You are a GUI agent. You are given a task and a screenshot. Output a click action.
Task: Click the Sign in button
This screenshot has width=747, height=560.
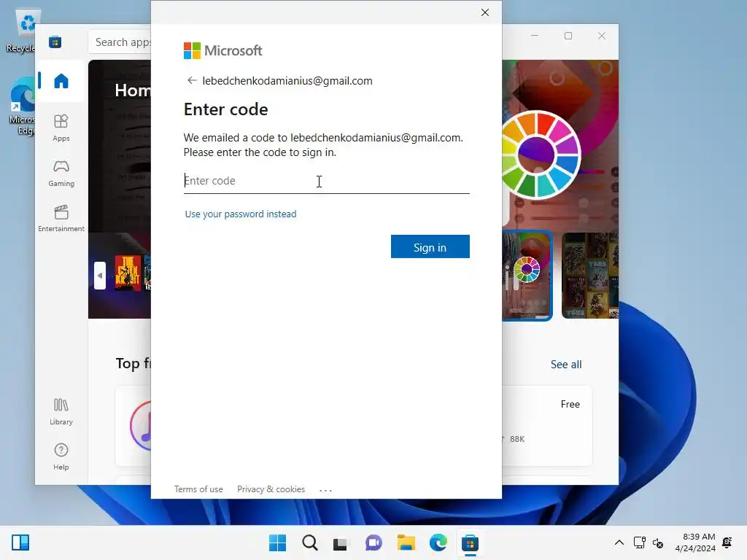pos(430,246)
